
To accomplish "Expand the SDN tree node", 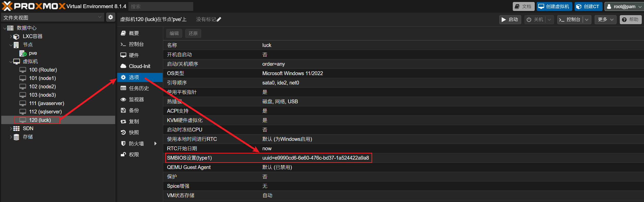I will coord(11,129).
